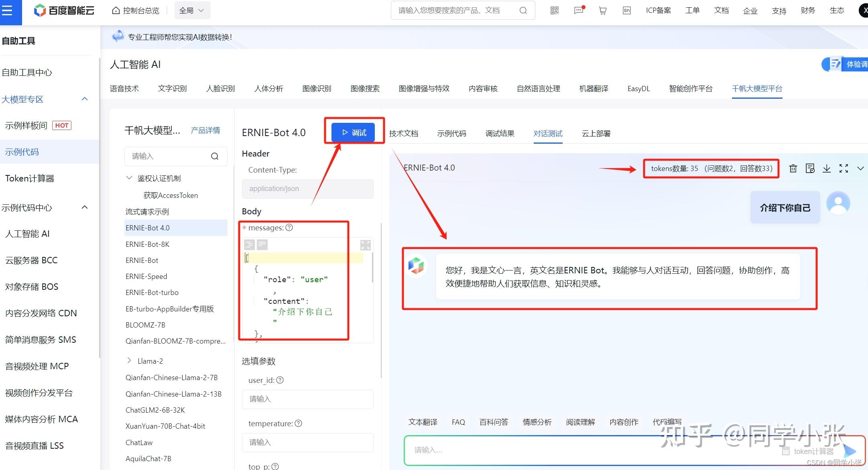Select ERNIE-Bot-8K from the model list
The width and height of the screenshot is (868, 470).
147,244
